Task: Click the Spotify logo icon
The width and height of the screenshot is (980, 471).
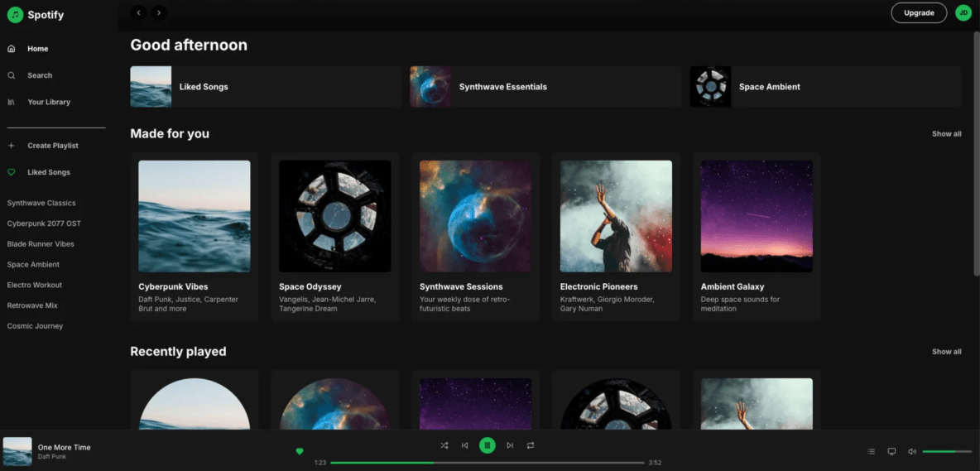Action: (15, 15)
